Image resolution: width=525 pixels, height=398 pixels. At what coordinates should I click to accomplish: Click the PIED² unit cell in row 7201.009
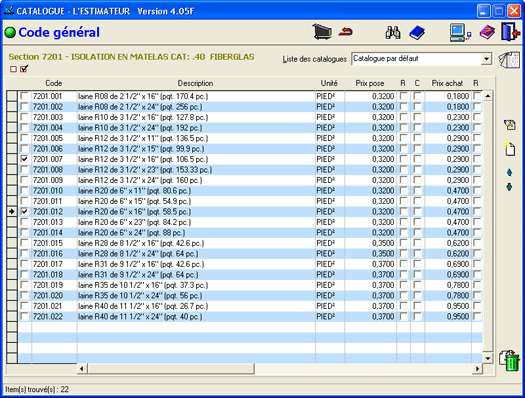(325, 180)
